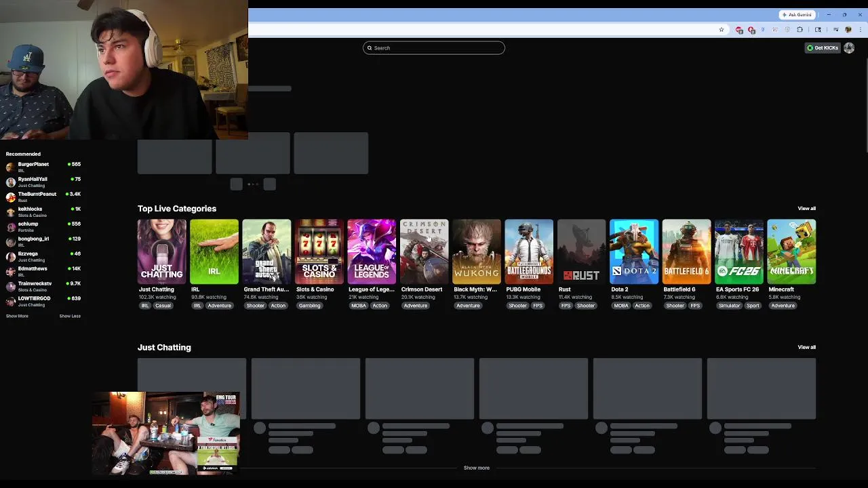Click Trainwreckstv's avatar icon

coord(11,286)
